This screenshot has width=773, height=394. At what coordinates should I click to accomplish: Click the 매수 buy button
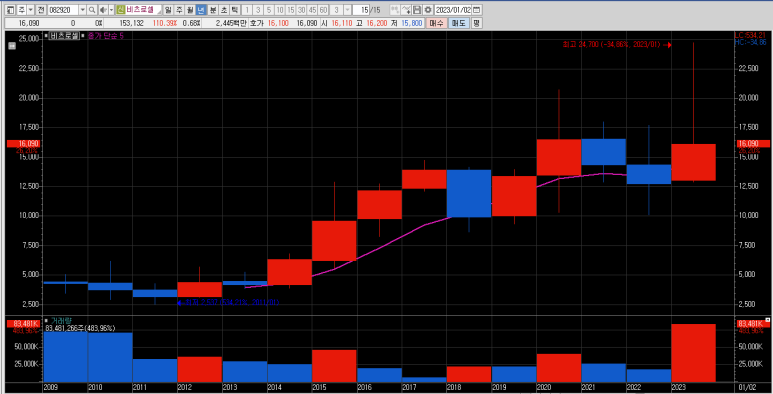(436, 23)
